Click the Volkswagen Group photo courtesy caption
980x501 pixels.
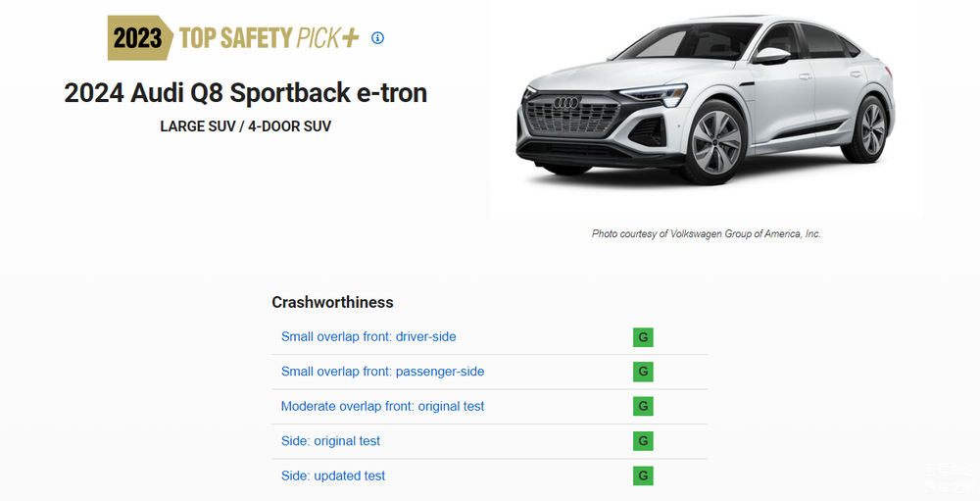pyautogui.click(x=706, y=234)
